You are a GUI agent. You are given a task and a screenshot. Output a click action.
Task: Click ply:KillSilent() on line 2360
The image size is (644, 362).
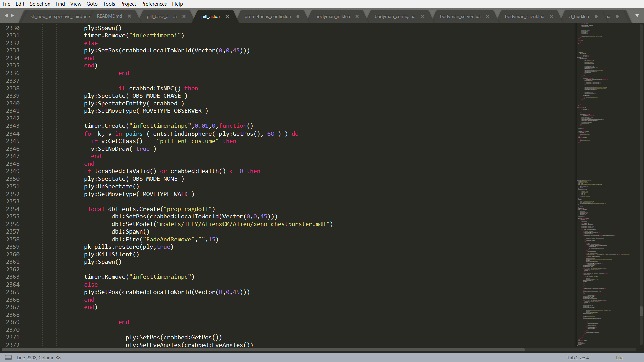[x=111, y=254]
